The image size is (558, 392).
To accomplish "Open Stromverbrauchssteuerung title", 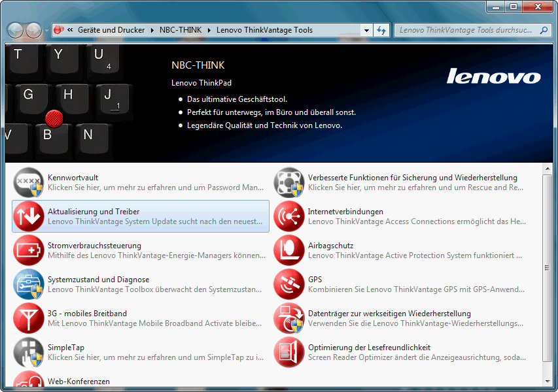I will click(94, 246).
